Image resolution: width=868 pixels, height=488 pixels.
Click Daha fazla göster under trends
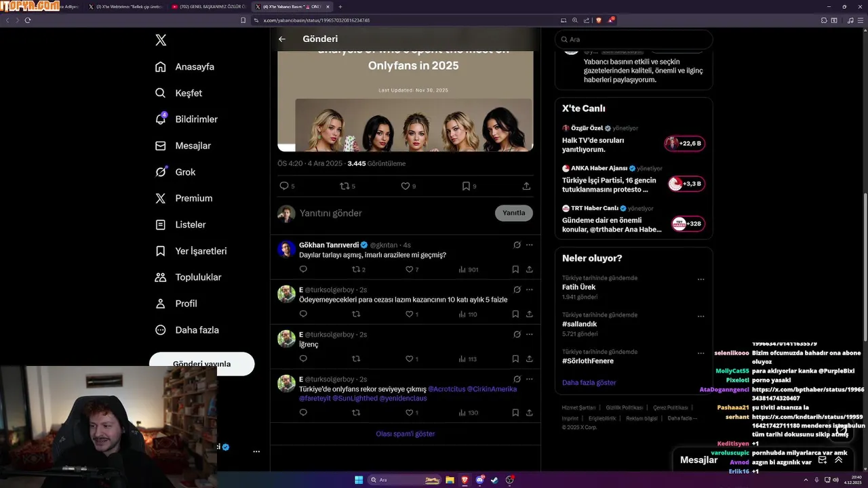click(x=589, y=383)
